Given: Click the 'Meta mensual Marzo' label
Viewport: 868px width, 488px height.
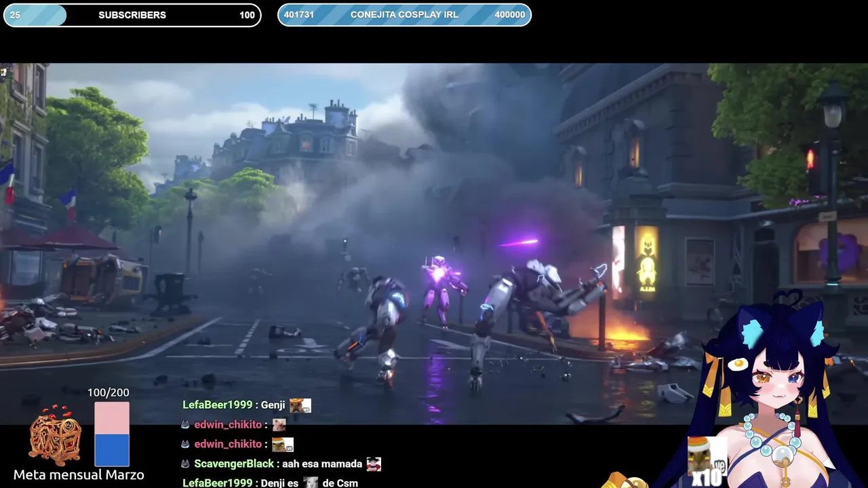Looking at the screenshot, I should 79,475.
